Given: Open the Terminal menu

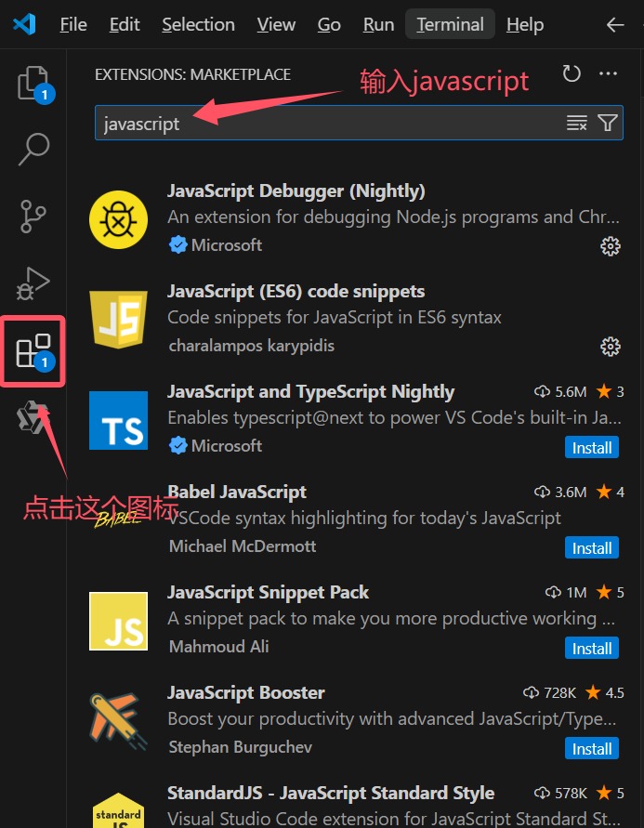Looking at the screenshot, I should coord(450,25).
